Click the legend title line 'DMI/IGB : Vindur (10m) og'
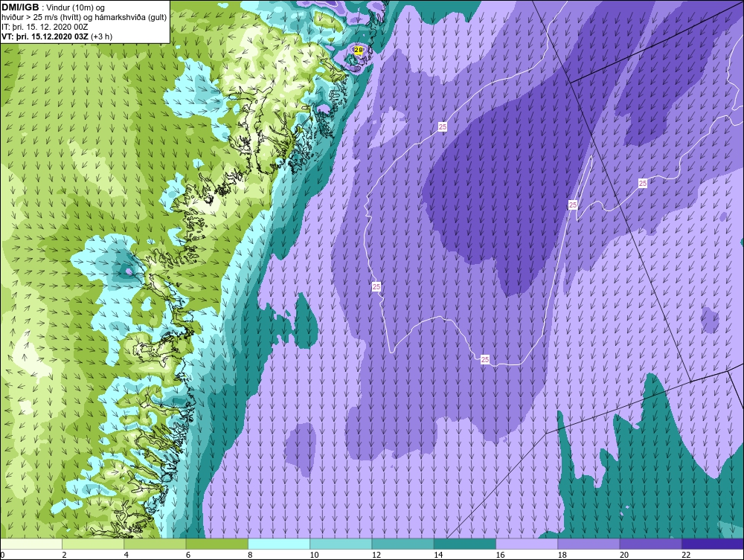 pos(54,7)
